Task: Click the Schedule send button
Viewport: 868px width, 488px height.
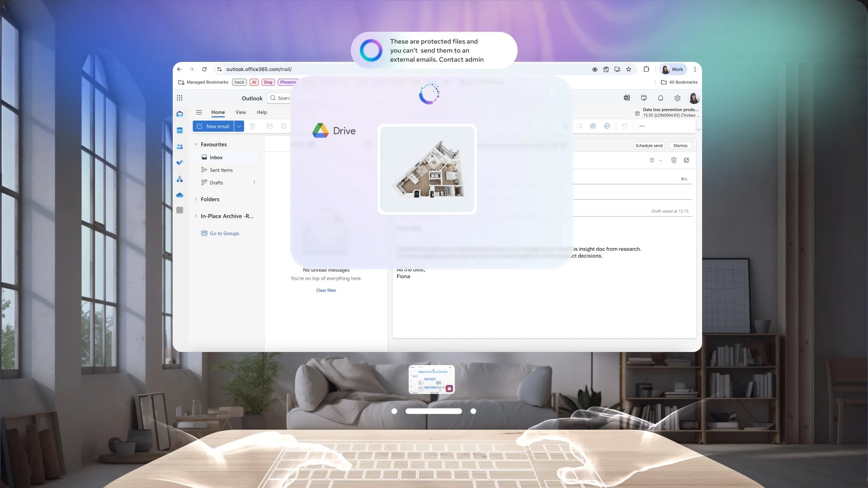Action: pyautogui.click(x=649, y=145)
